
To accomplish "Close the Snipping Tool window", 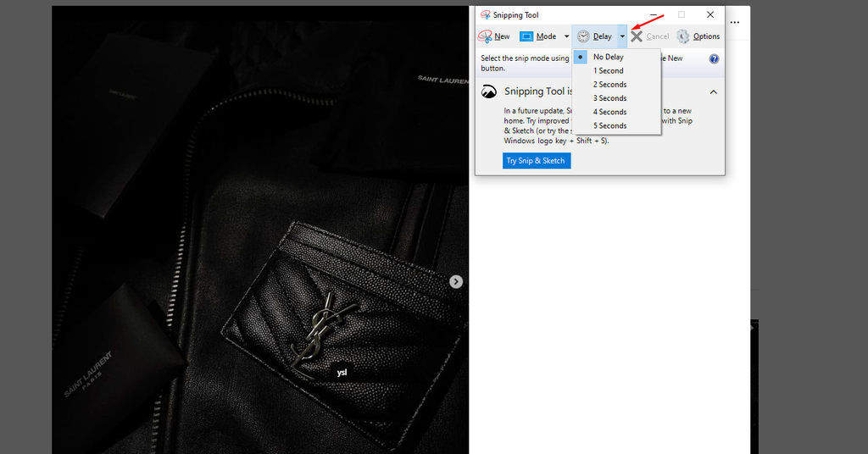I will coord(710,15).
